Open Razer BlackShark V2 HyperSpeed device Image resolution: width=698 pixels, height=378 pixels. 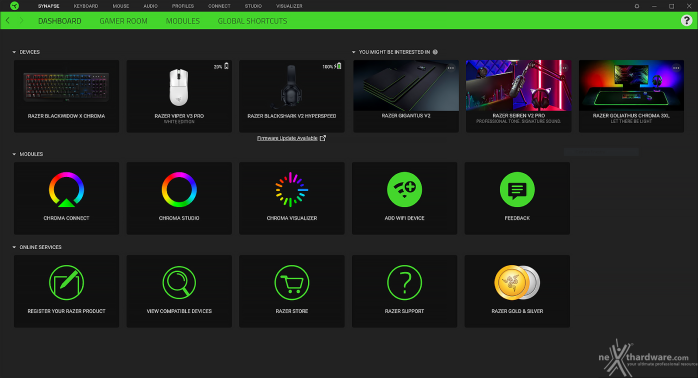(292, 96)
